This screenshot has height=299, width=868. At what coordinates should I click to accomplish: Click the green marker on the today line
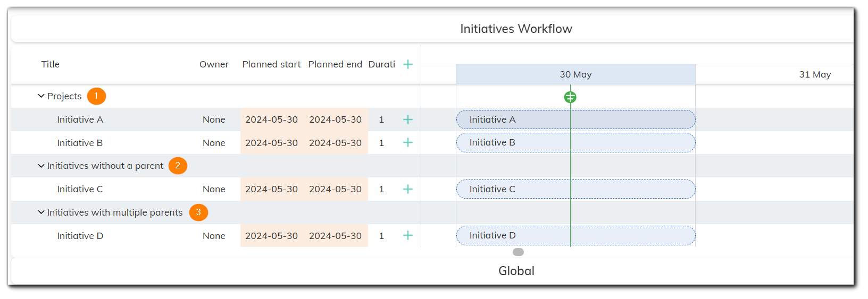tap(570, 97)
